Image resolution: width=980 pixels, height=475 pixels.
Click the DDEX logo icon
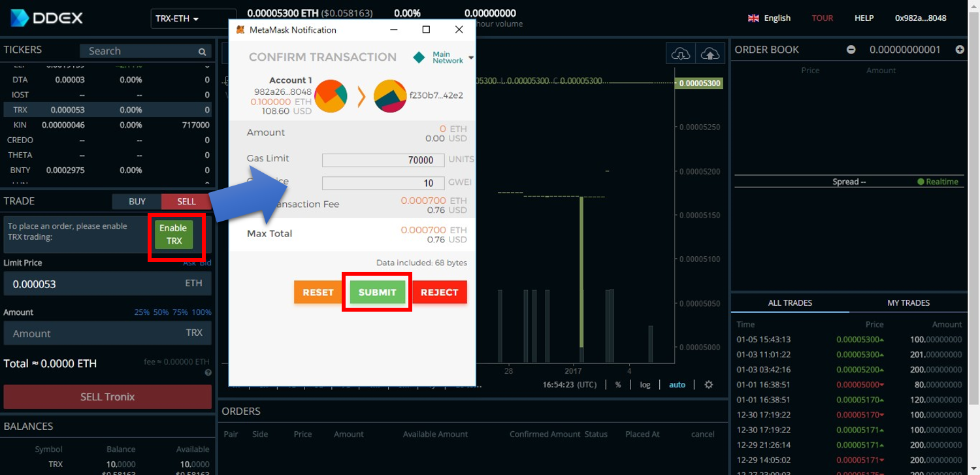tap(20, 18)
